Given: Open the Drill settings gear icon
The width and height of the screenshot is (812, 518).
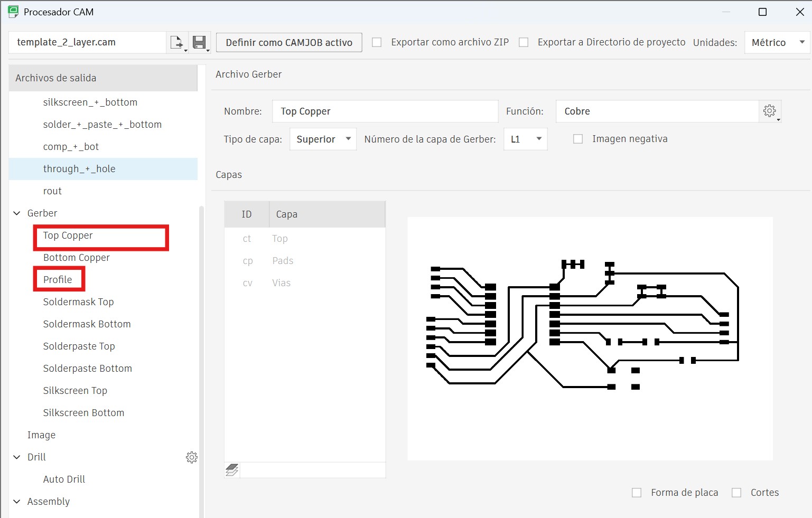Looking at the screenshot, I should (192, 457).
